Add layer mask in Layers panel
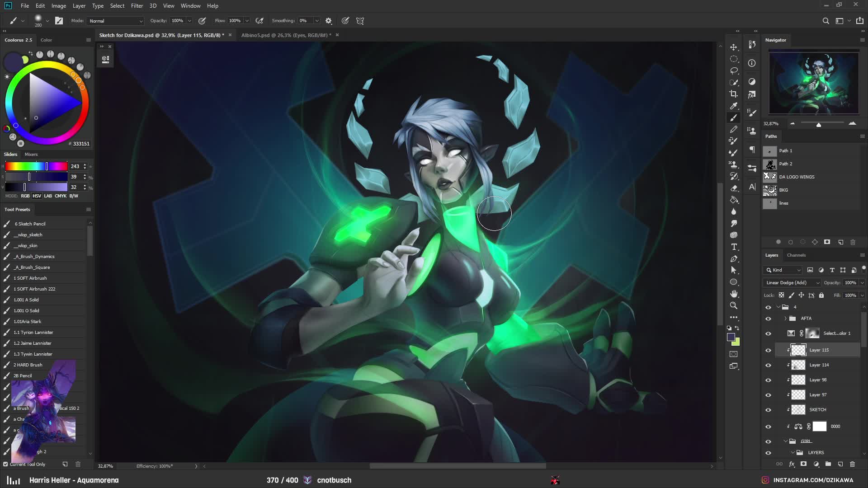Viewport: 868px width, 488px height. [803, 464]
